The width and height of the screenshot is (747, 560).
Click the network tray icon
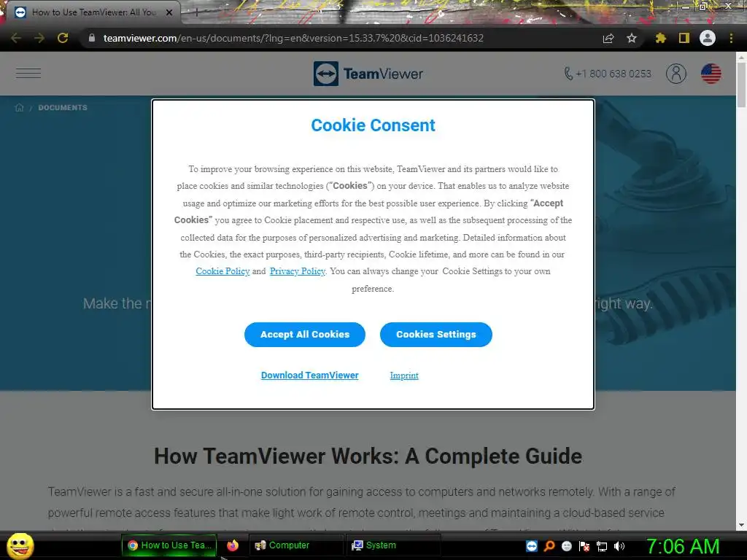click(602, 546)
